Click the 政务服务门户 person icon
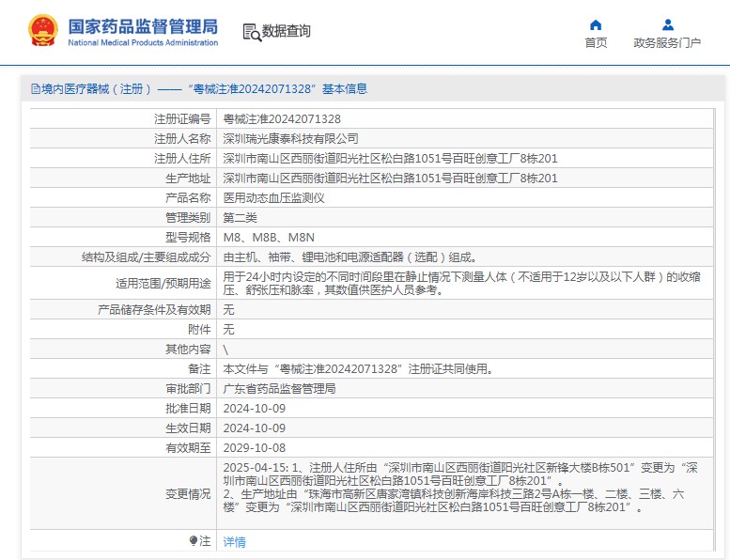 point(667,24)
